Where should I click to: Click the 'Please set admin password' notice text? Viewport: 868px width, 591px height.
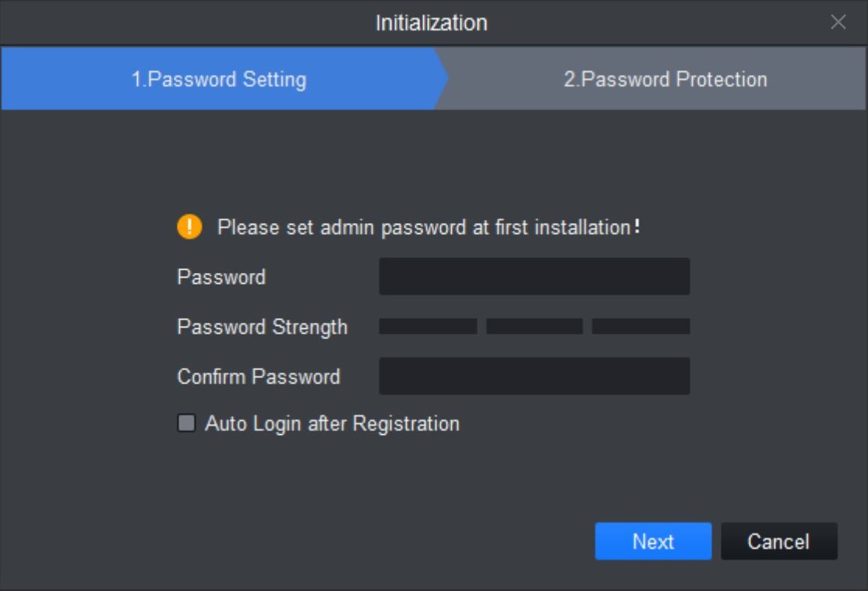pyautogui.click(x=424, y=228)
